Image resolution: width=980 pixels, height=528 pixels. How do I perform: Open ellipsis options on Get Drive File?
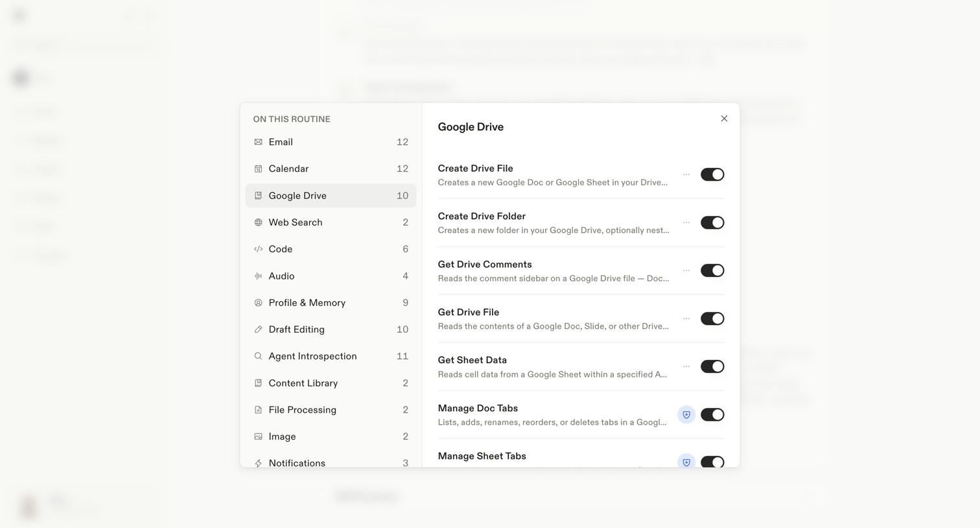[x=686, y=318]
